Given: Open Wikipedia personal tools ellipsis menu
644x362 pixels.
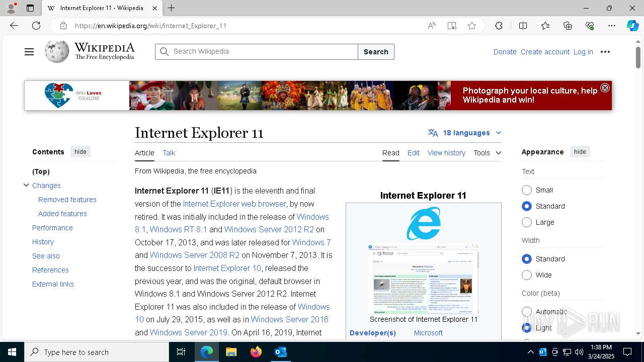Looking at the screenshot, I should [605, 52].
